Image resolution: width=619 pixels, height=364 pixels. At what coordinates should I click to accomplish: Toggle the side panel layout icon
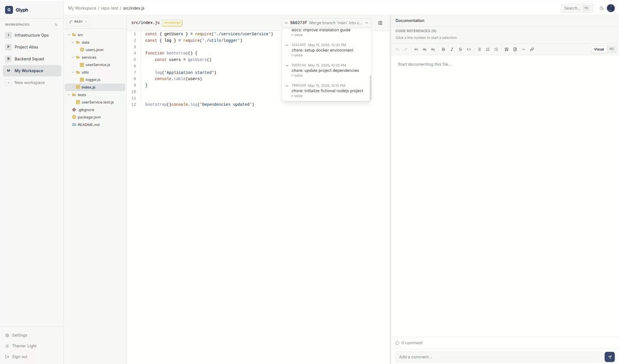380,23
